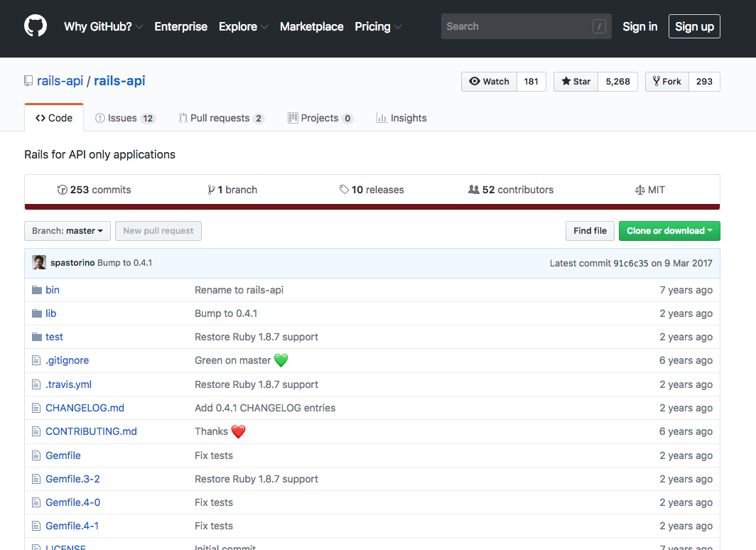Click the test folder icon

(37, 337)
